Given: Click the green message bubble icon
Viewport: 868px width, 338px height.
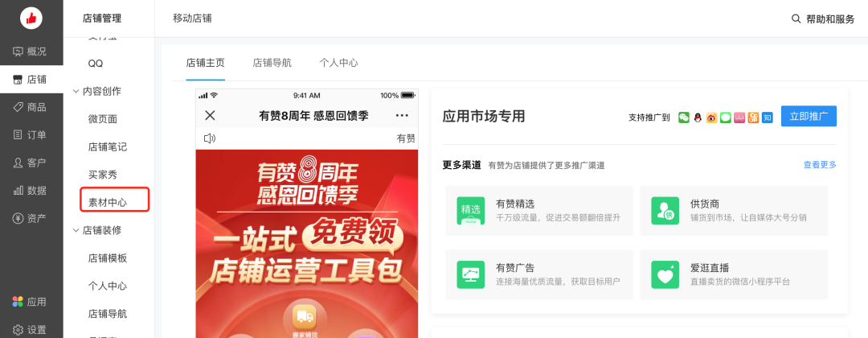Looking at the screenshot, I should click(x=726, y=117).
